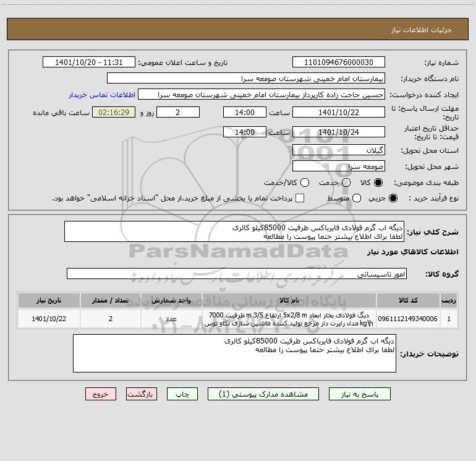Click the تاریخ نیاز column header
This screenshot has width=476, height=461.
pyautogui.click(x=49, y=300)
